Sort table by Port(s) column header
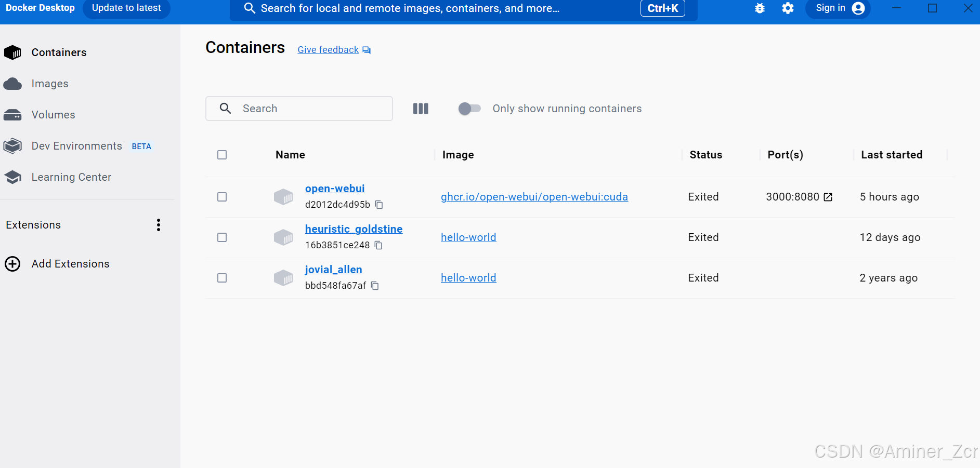This screenshot has width=980, height=468. 785,155
